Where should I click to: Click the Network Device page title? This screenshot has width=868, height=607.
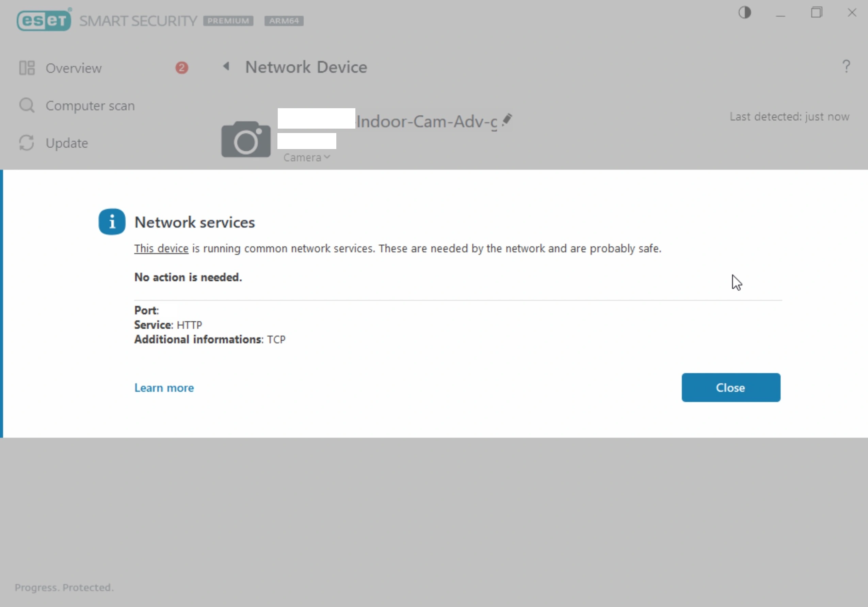click(x=306, y=67)
